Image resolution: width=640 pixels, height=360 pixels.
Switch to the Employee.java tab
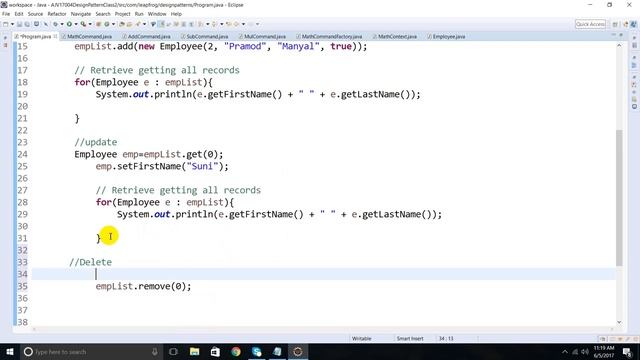pyautogui.click(x=449, y=36)
